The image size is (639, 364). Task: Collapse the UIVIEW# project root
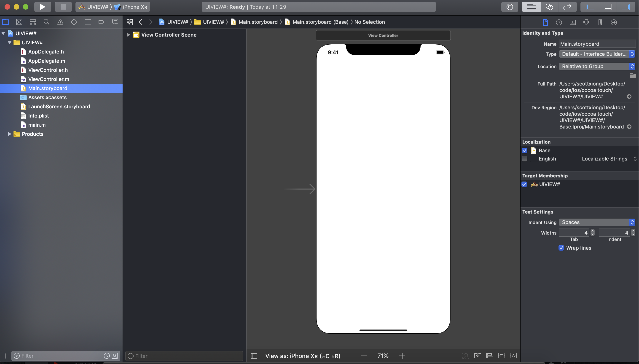3,33
